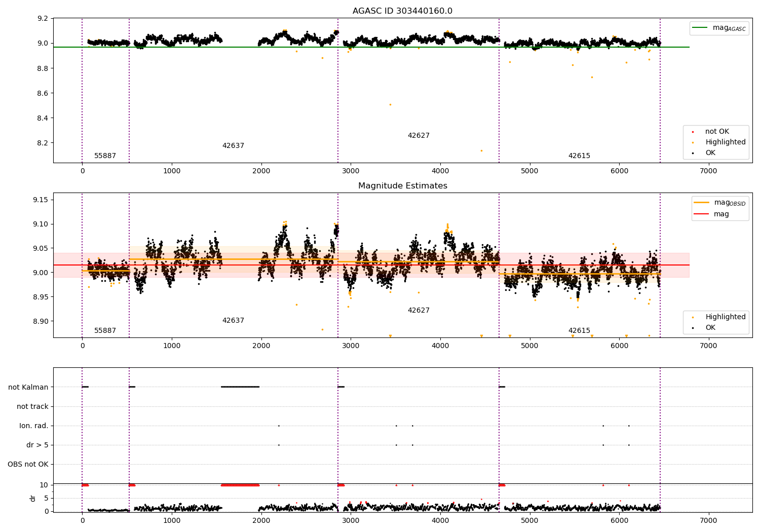This screenshot has width=760, height=532.
Task: Click y-axis tick 9.2 in top plot
Action: (43, 19)
